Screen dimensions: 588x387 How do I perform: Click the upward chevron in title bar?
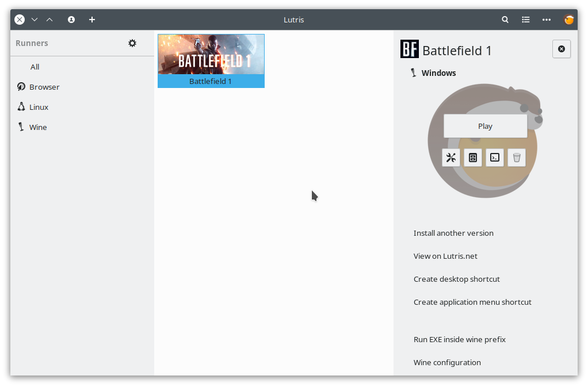pyautogui.click(x=49, y=20)
